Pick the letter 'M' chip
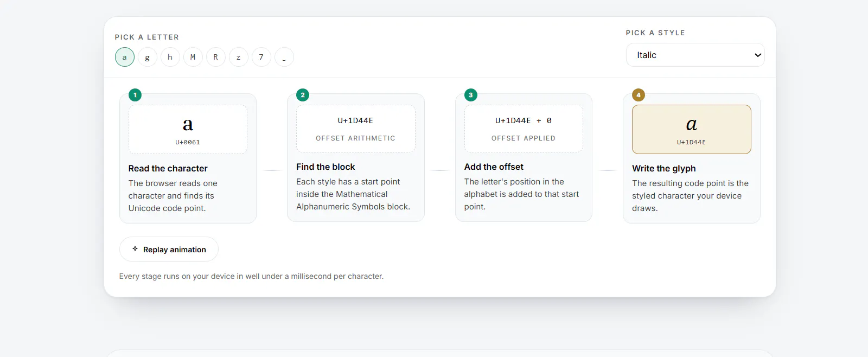This screenshot has height=357, width=868. [193, 57]
